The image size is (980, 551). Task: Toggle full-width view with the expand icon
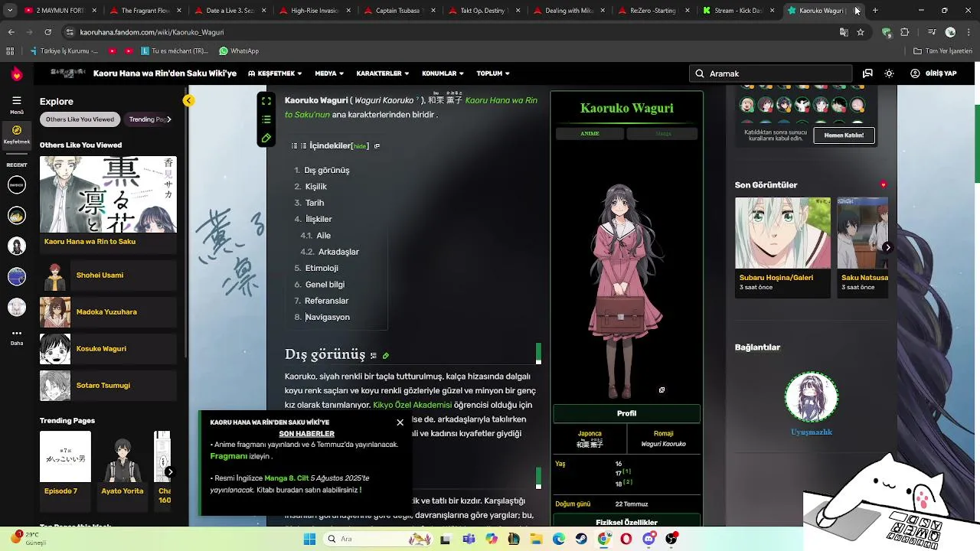click(x=266, y=101)
